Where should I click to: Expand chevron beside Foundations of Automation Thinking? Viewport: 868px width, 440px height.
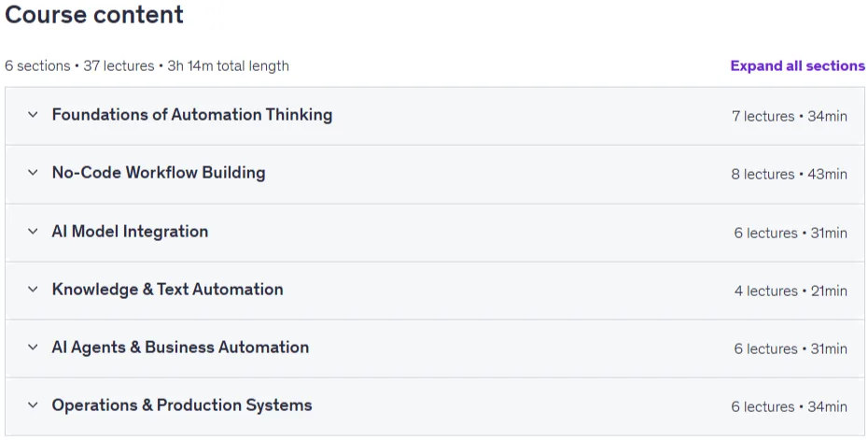[33, 115]
